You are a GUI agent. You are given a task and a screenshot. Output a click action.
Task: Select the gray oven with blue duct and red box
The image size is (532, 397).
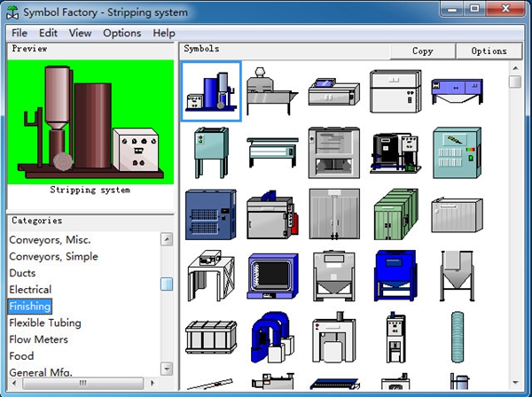(x=272, y=214)
